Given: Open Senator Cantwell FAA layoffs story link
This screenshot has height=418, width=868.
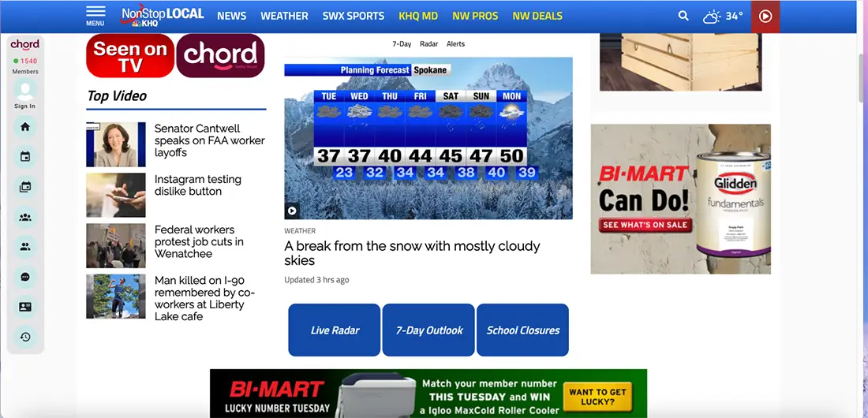Looking at the screenshot, I should click(x=209, y=140).
